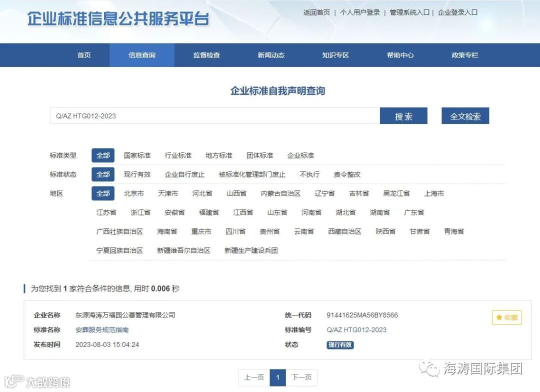The height and width of the screenshot is (392, 540).
Task: Filter region by 黑龙江省
Action: 396,193
